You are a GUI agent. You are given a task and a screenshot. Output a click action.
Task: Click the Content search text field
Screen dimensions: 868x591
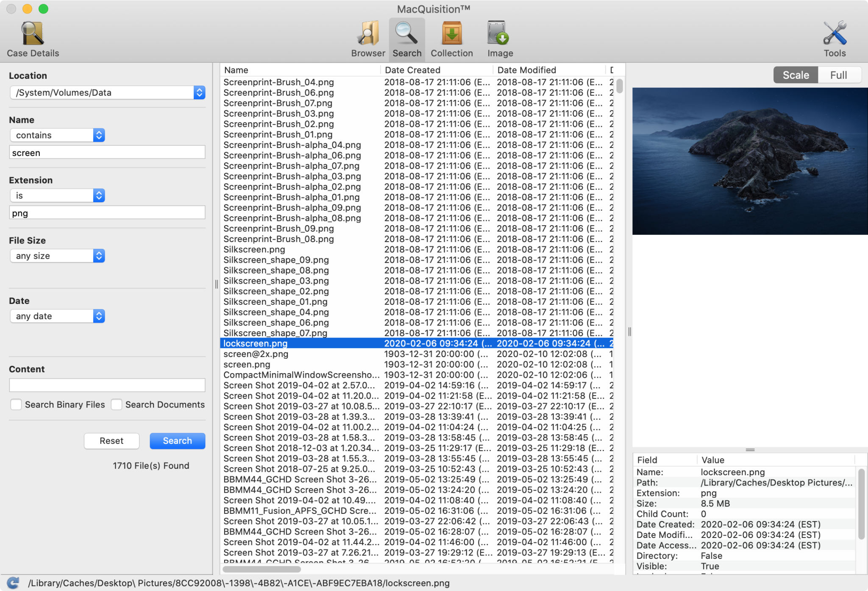(107, 385)
